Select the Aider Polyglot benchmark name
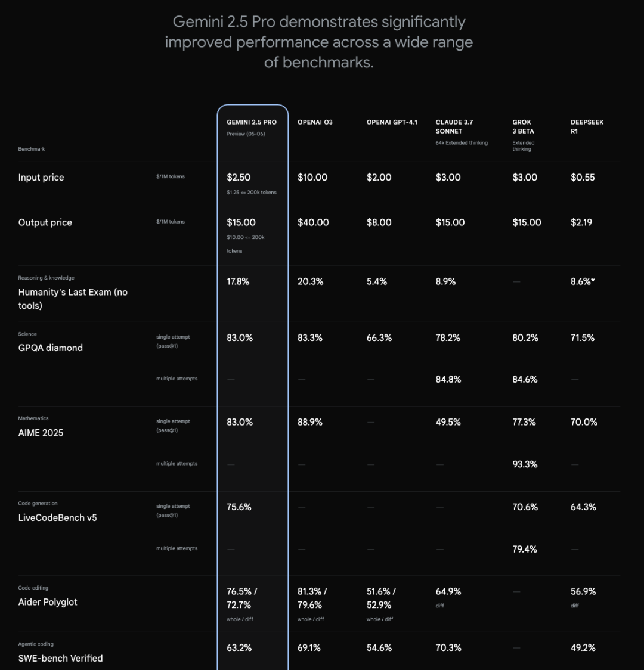This screenshot has width=644, height=670. click(x=48, y=602)
